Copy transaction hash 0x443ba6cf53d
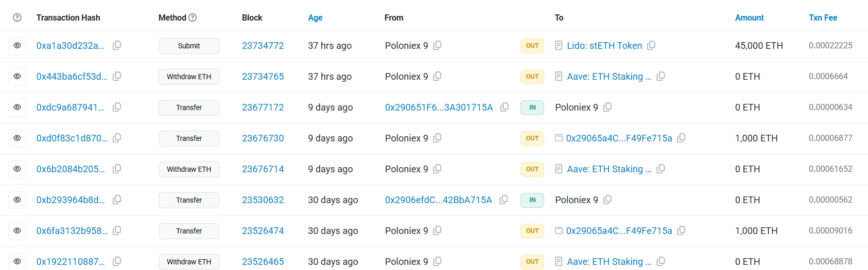This screenshot has width=868, height=270. [x=117, y=76]
